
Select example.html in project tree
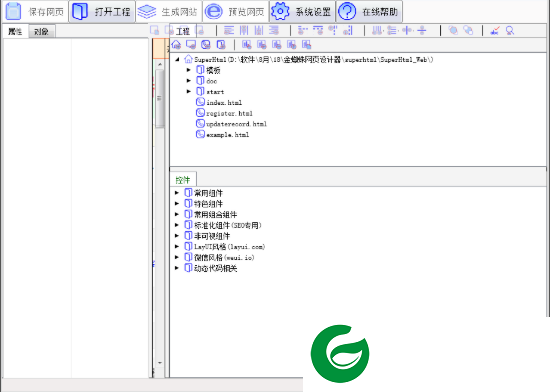tap(228, 135)
